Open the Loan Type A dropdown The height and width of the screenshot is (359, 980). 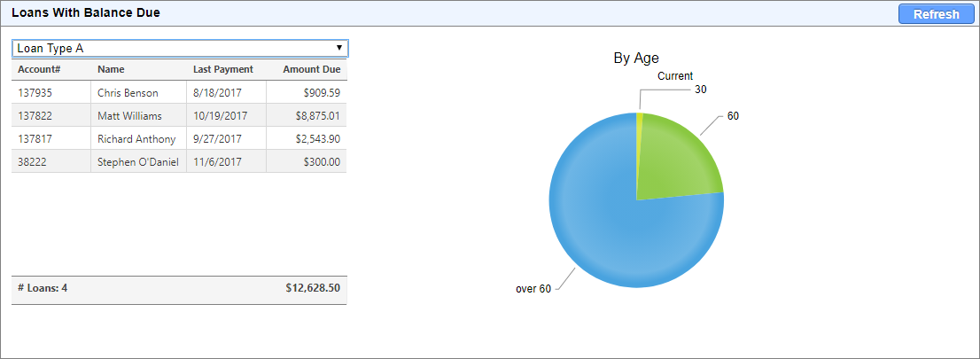(x=180, y=48)
